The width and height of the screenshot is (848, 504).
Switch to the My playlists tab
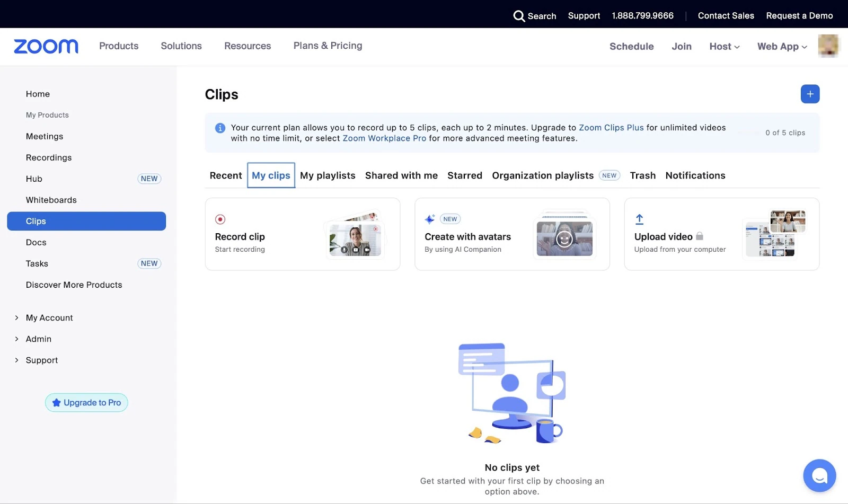(x=328, y=175)
